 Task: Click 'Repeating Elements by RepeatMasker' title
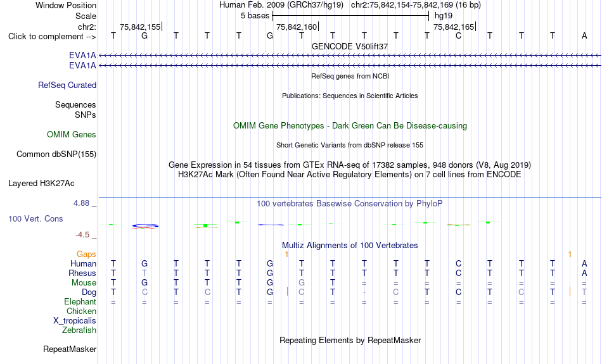(x=350, y=340)
